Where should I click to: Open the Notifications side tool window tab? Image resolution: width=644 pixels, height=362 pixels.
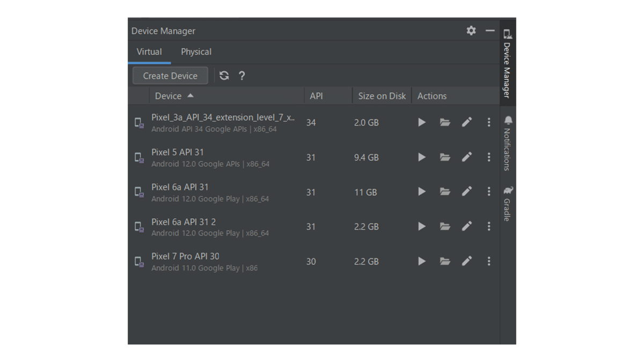click(508, 143)
